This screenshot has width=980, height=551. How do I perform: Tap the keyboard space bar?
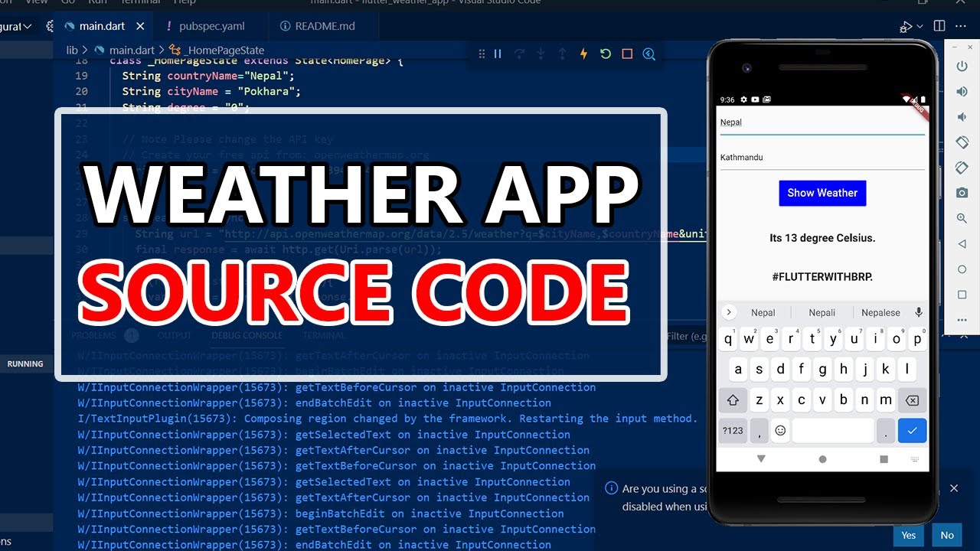(833, 430)
